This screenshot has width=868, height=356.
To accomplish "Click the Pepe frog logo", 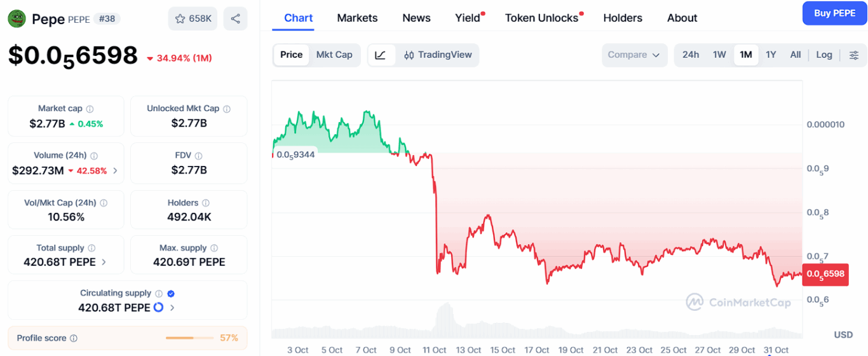I will click(17, 18).
